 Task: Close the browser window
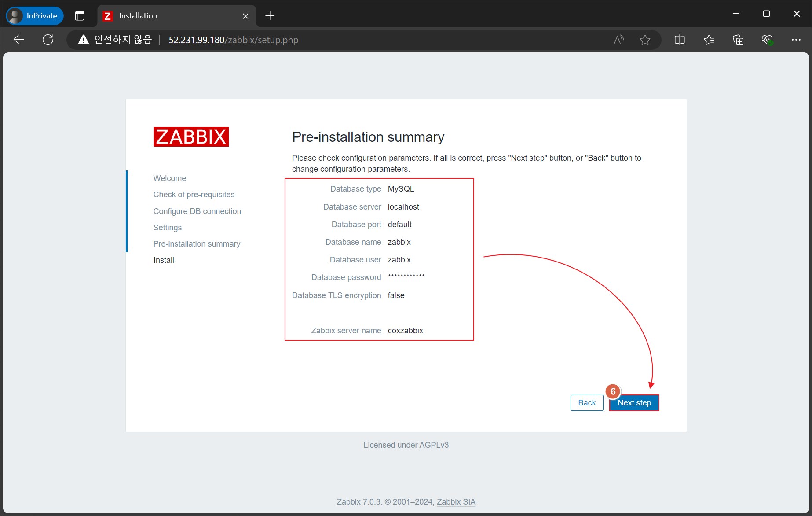click(797, 14)
